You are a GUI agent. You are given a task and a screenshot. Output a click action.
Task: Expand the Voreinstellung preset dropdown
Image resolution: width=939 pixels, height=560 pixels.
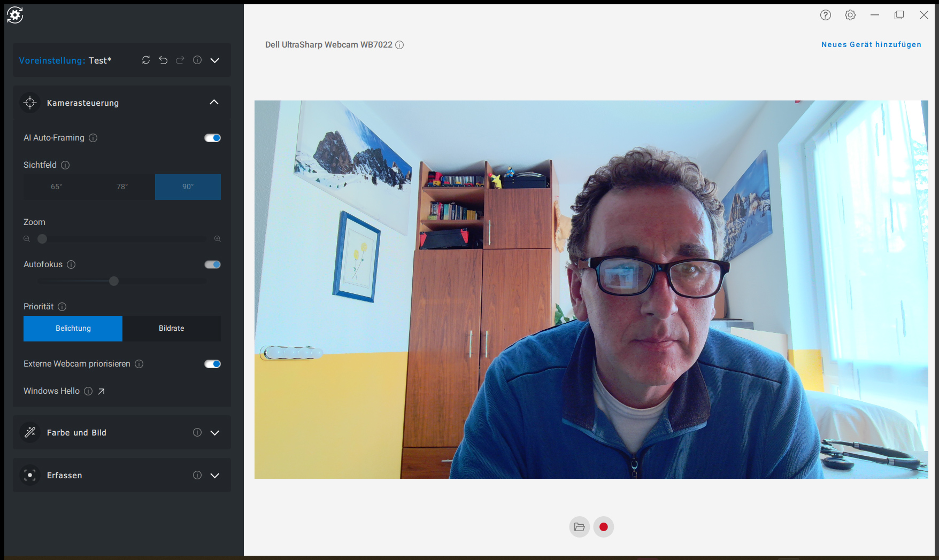click(x=215, y=60)
